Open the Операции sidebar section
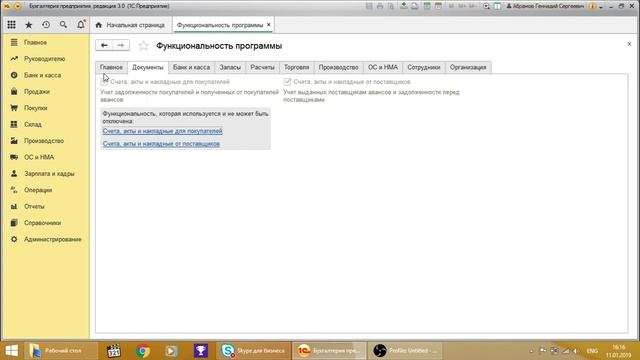The height and width of the screenshot is (360, 640). (45, 190)
